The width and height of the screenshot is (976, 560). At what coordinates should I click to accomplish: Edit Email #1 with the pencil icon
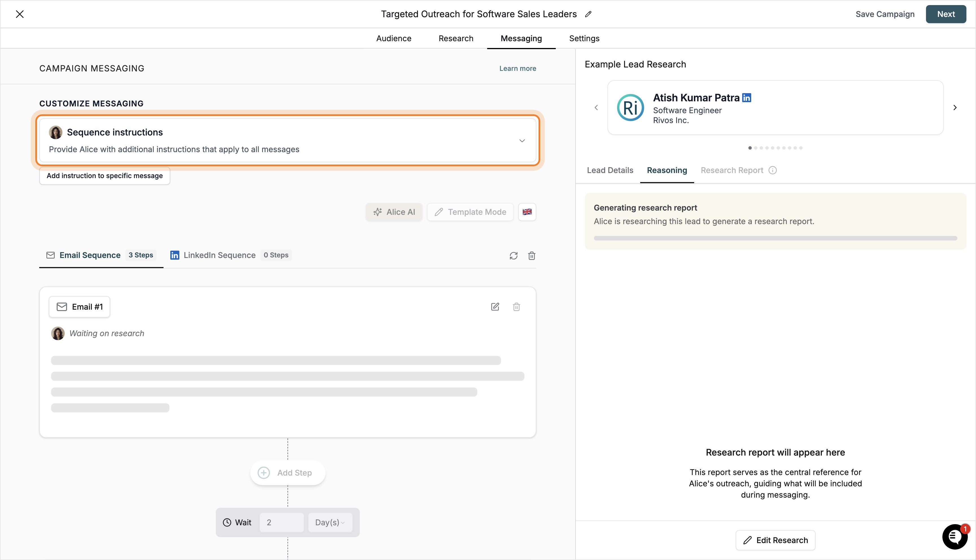tap(495, 307)
